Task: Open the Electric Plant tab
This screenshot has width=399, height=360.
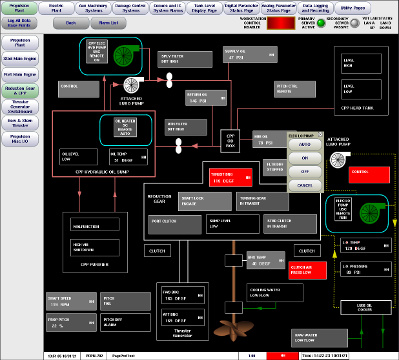Action: tap(56, 8)
